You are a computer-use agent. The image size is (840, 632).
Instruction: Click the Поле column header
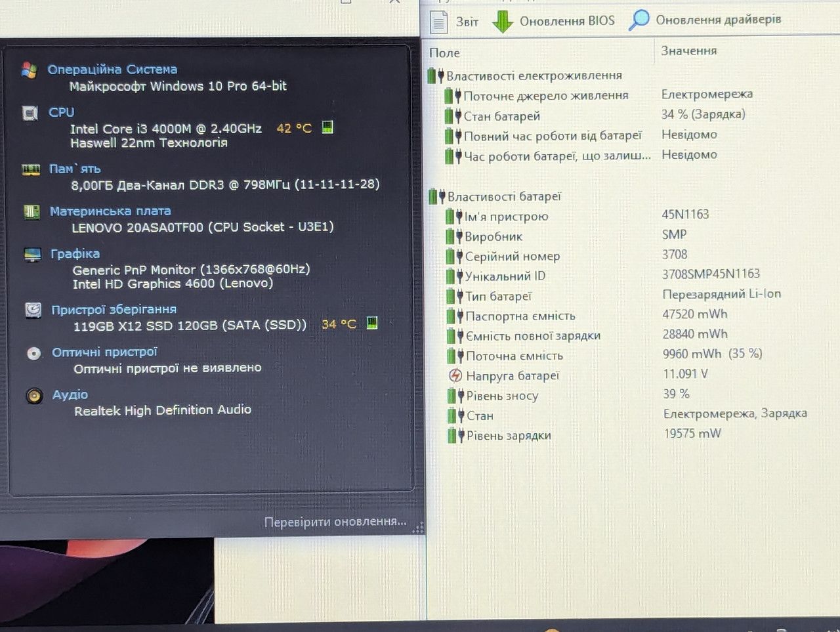tap(444, 53)
